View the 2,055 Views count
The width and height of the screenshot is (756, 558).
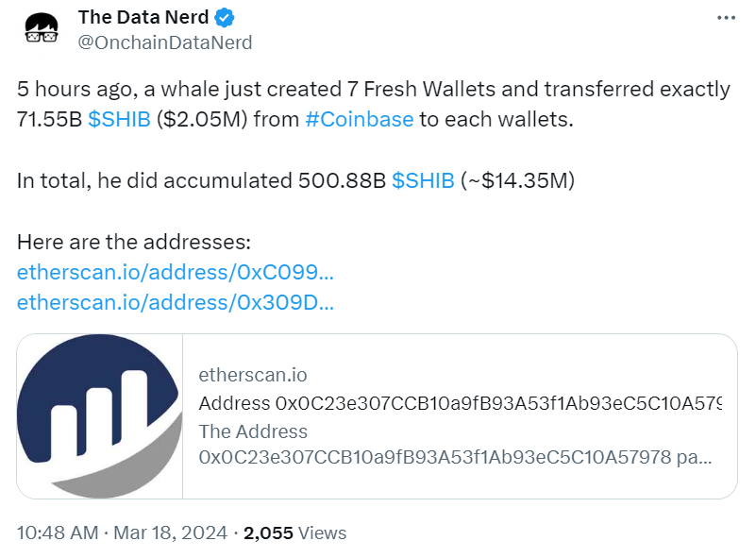(x=294, y=533)
